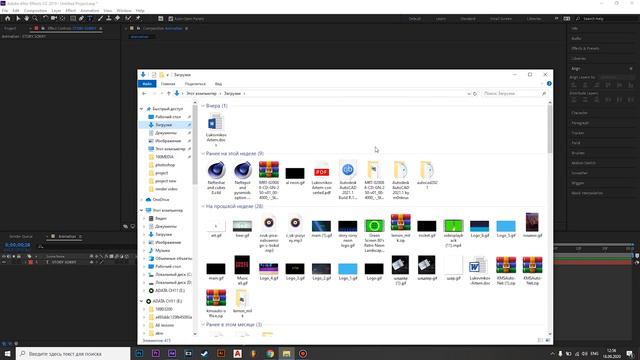Collapse Этот компьютер tree node
This screenshot has height=360, width=640.
click(142, 210)
